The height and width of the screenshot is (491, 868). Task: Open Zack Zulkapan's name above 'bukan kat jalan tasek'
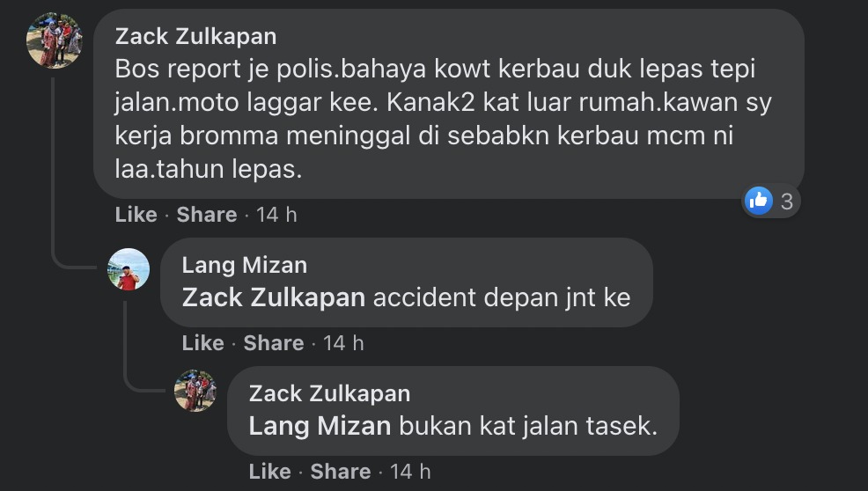pyautogui.click(x=330, y=393)
